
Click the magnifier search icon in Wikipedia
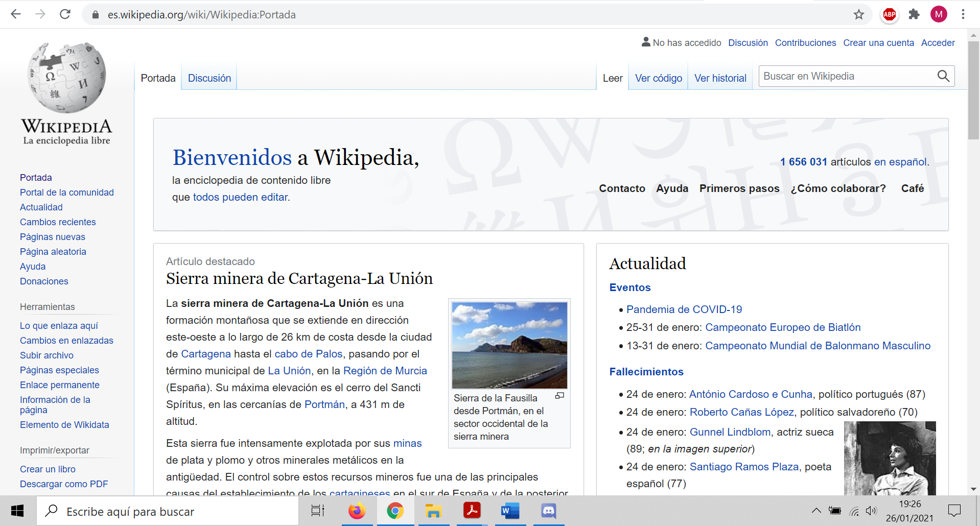943,76
